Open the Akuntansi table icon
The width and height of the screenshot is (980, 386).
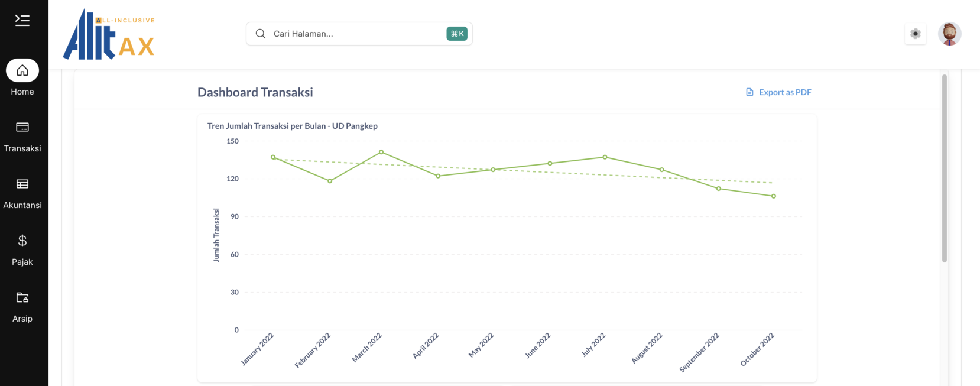coord(22,184)
